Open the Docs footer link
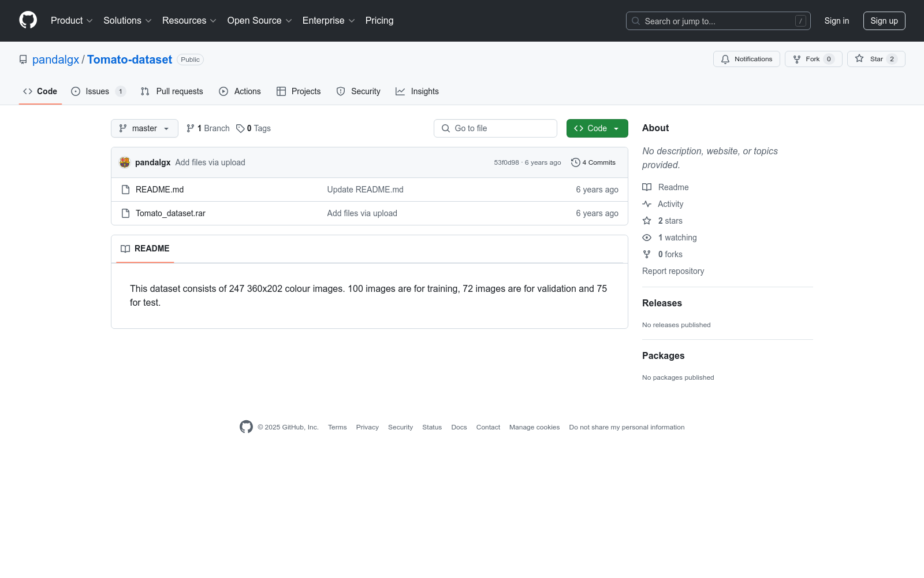 tap(459, 427)
